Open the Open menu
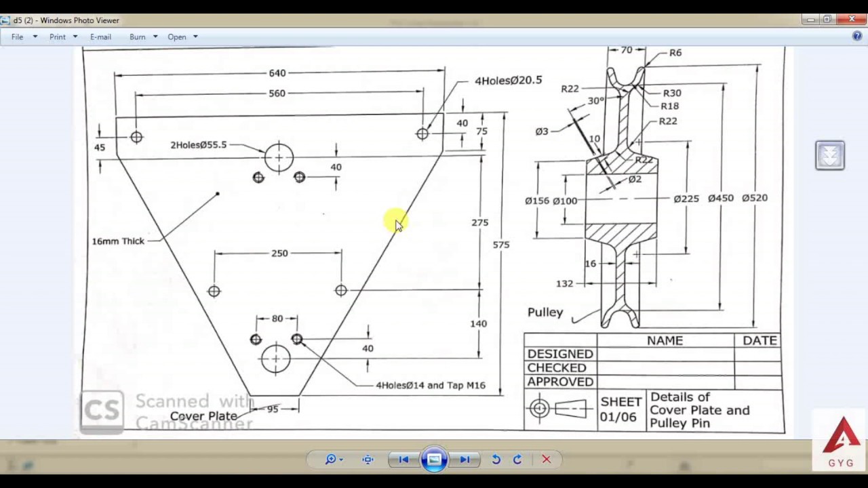The image size is (868, 488). click(177, 37)
